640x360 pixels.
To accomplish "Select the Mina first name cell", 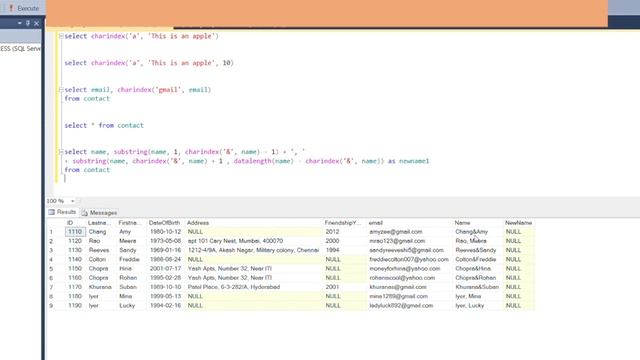I will click(x=131, y=296).
